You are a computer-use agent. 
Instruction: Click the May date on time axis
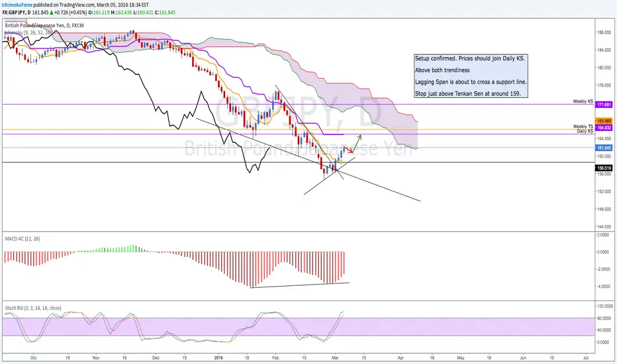point(460,357)
